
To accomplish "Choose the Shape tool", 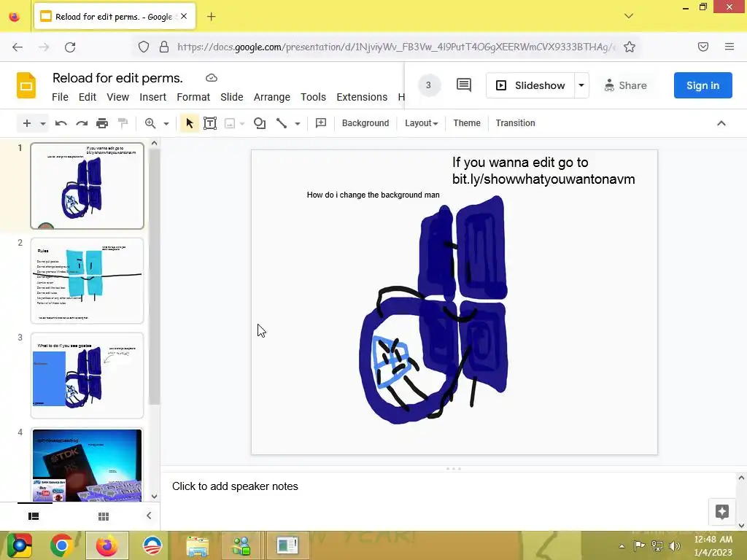I will click(260, 123).
